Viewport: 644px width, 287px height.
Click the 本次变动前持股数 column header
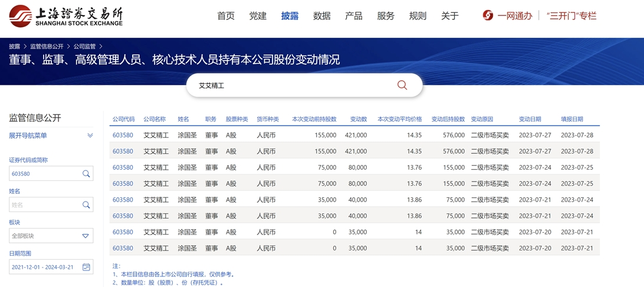tap(314, 119)
